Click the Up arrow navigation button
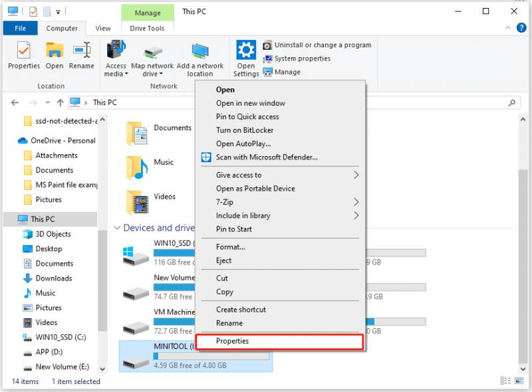Viewport: 532px width, 392px height. [61, 102]
